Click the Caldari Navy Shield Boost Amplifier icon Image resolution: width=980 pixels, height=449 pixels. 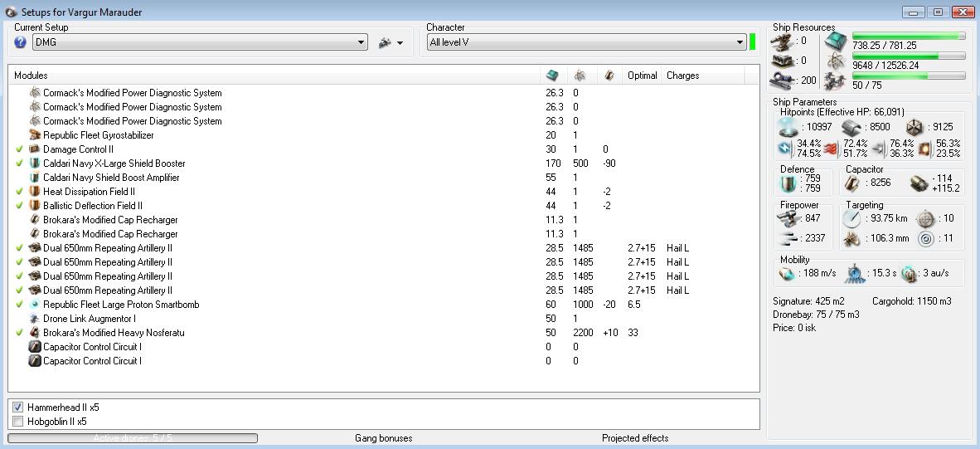tap(35, 178)
